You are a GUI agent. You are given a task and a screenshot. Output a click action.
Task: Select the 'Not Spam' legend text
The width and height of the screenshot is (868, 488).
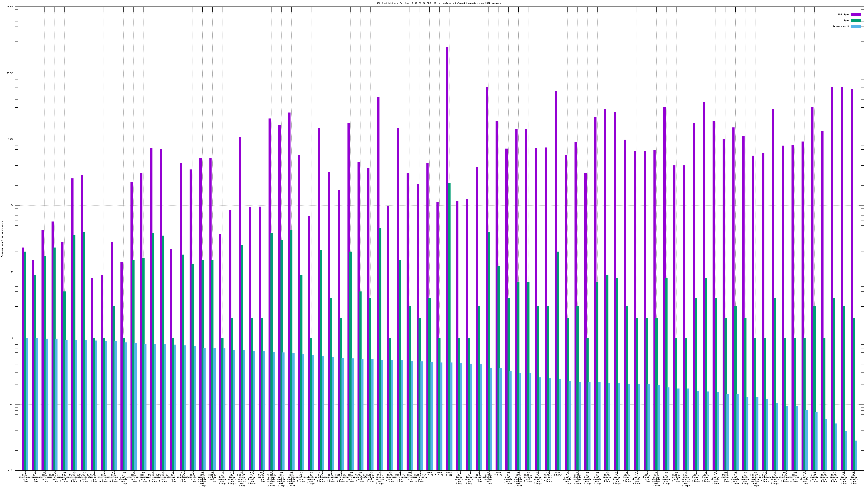click(x=844, y=14)
